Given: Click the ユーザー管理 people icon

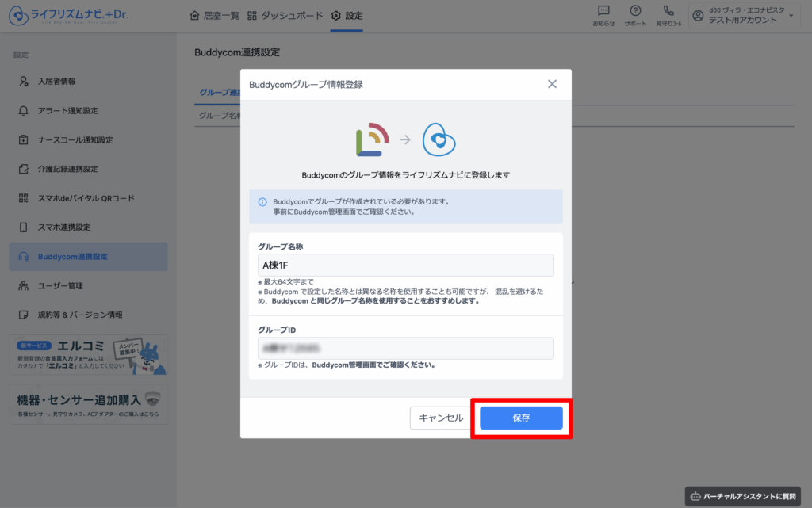Looking at the screenshot, I should [x=23, y=285].
